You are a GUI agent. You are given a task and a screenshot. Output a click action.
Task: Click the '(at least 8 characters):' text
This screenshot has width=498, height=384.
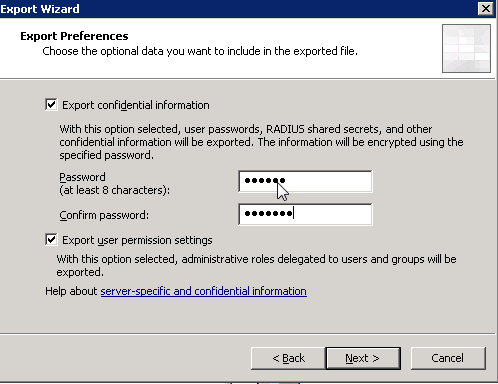click(114, 190)
